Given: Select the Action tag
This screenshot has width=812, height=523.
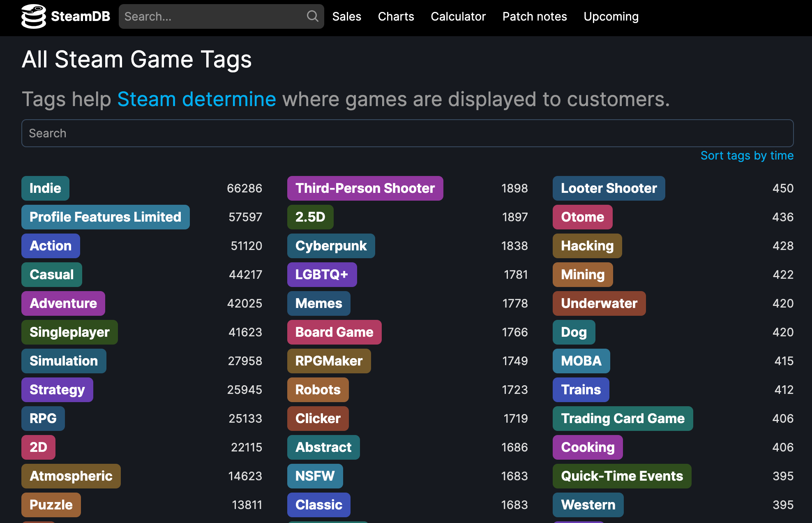Looking at the screenshot, I should [x=51, y=245].
